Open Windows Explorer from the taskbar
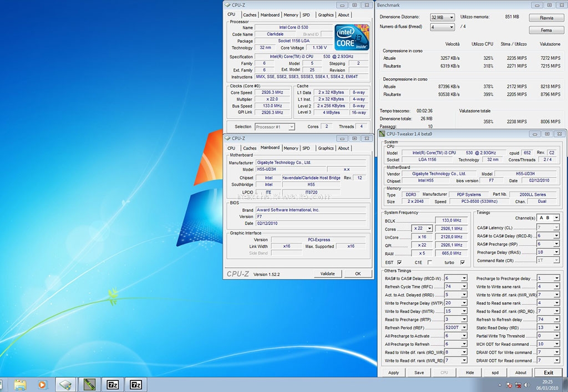568x392 pixels. point(21,384)
